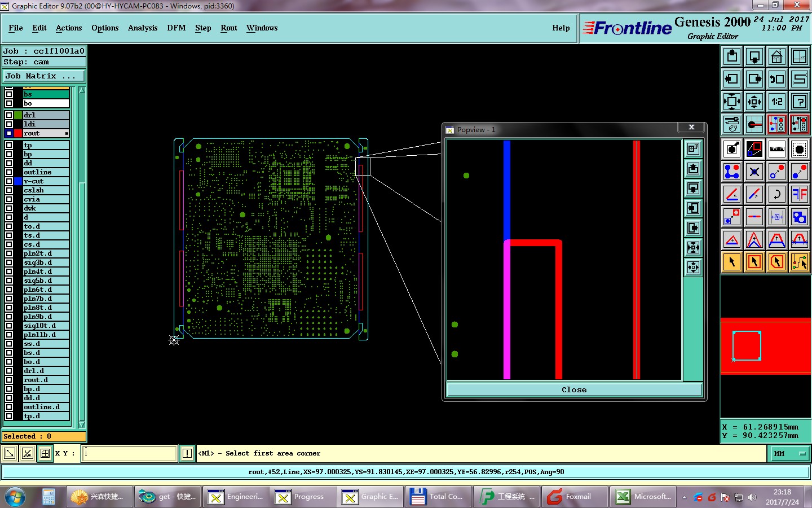The image size is (812, 508).
Task: Open the MM units dropdown
Action: [x=789, y=453]
